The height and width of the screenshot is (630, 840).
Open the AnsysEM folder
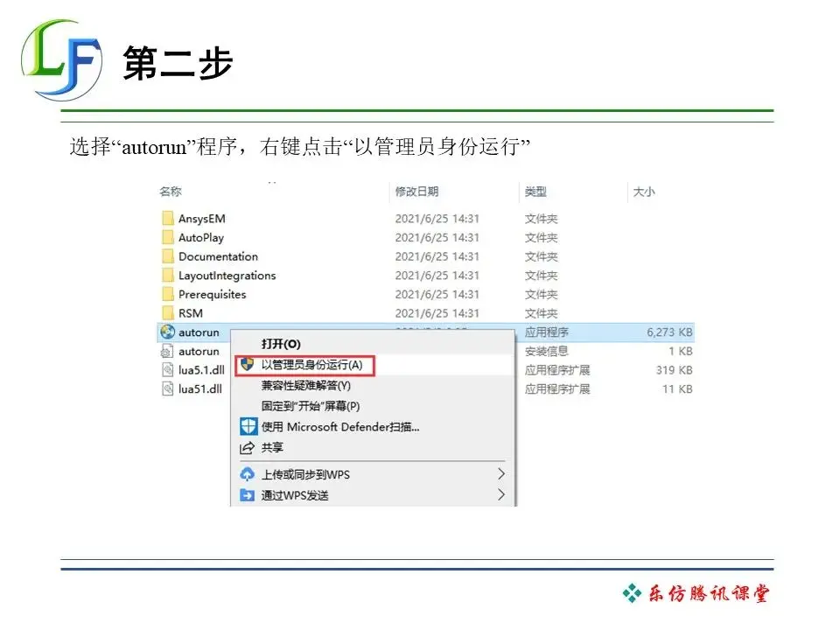[x=202, y=218]
